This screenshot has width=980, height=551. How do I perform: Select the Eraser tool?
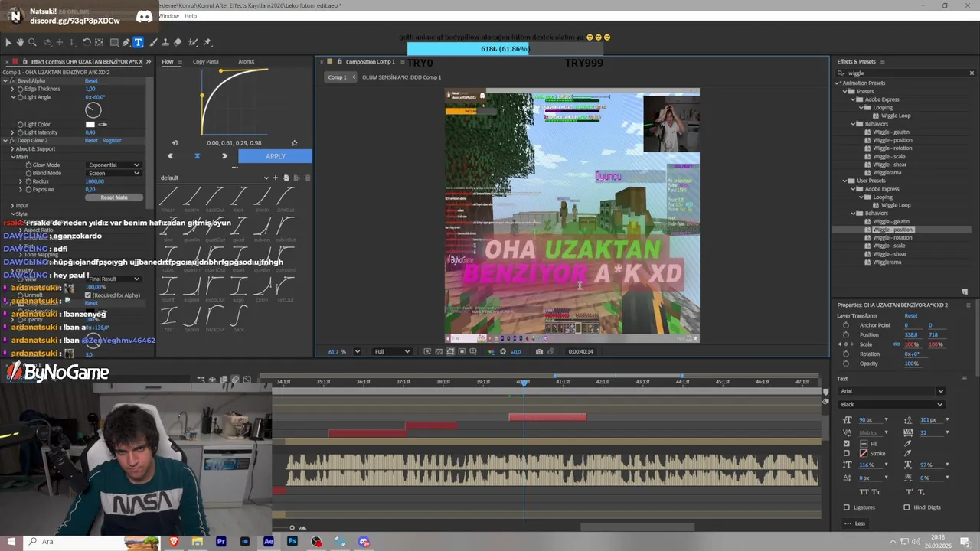[178, 42]
